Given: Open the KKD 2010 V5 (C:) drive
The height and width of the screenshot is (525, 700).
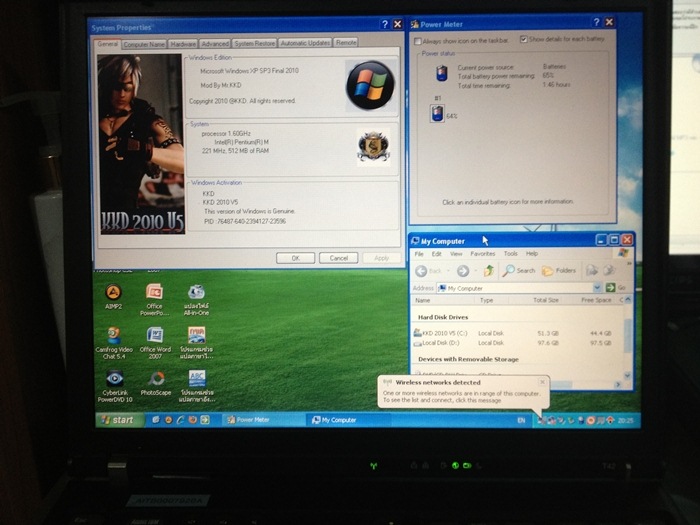Looking at the screenshot, I should point(444,332).
